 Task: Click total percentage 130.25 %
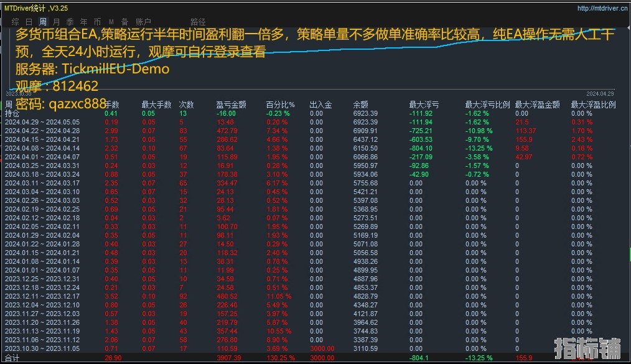281,358
